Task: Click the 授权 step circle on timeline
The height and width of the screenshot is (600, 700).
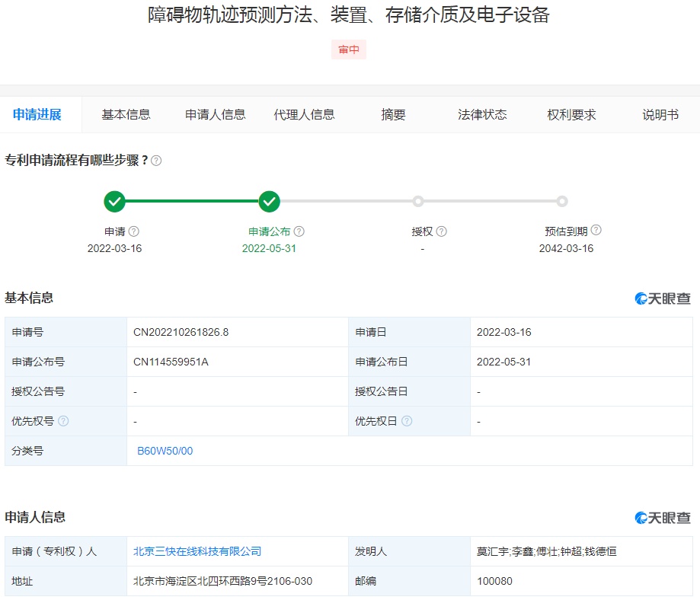Action: pos(418,202)
